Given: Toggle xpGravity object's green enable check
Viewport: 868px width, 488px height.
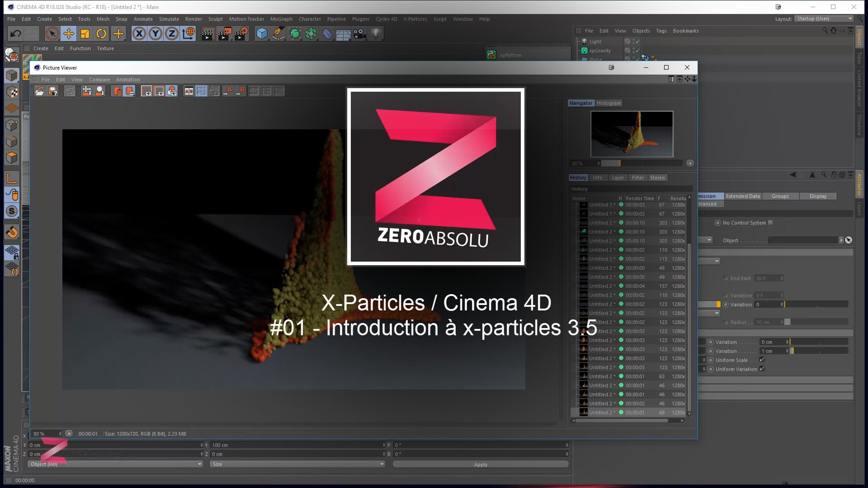Looking at the screenshot, I should 638,51.
